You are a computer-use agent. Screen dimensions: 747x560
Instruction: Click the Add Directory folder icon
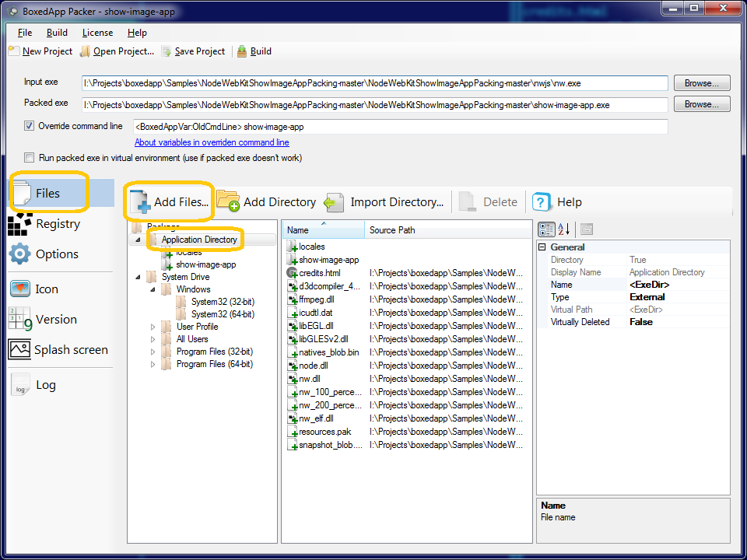click(228, 202)
